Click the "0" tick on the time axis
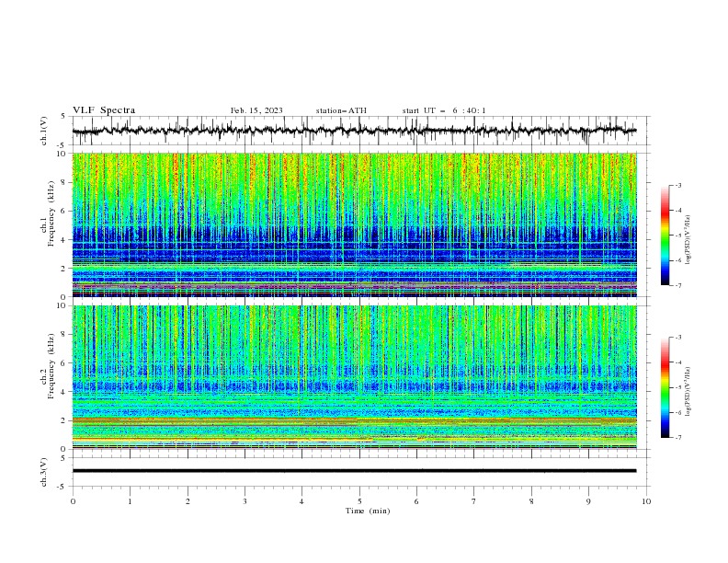 73,501
